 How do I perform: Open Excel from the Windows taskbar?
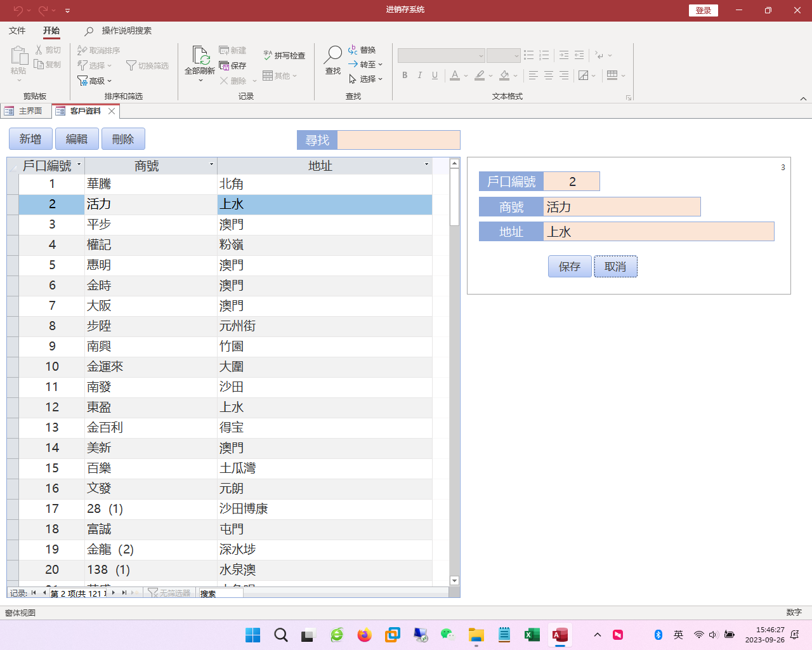[532, 635]
